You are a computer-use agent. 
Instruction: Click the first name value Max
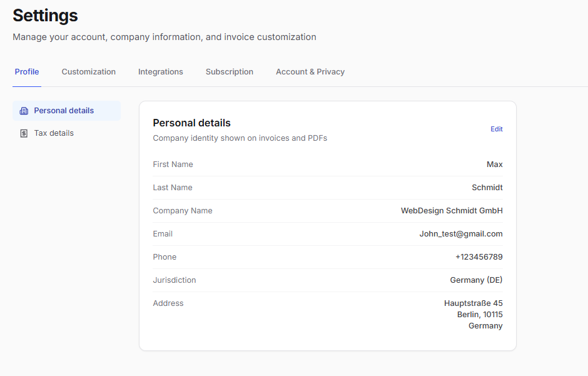(x=495, y=164)
